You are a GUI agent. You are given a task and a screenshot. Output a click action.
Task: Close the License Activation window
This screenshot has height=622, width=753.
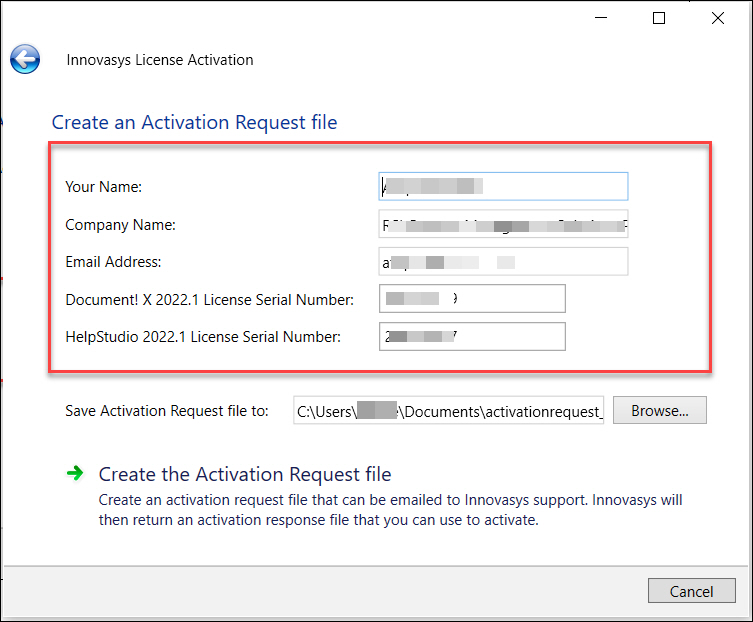pos(718,18)
